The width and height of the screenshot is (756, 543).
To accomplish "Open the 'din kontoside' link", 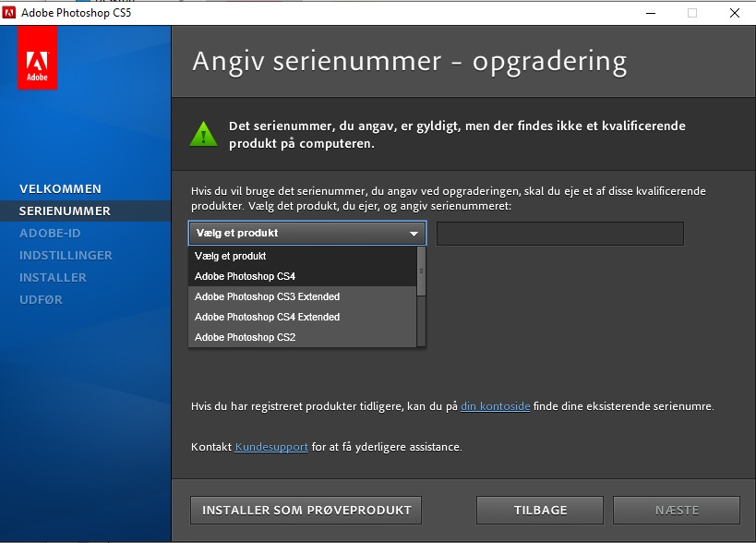I will (x=495, y=406).
